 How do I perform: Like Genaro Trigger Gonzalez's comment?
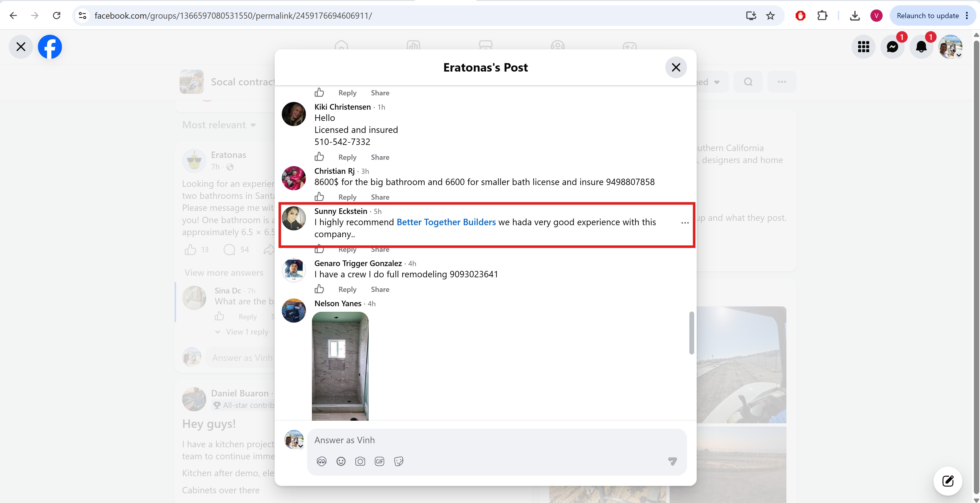coord(319,289)
